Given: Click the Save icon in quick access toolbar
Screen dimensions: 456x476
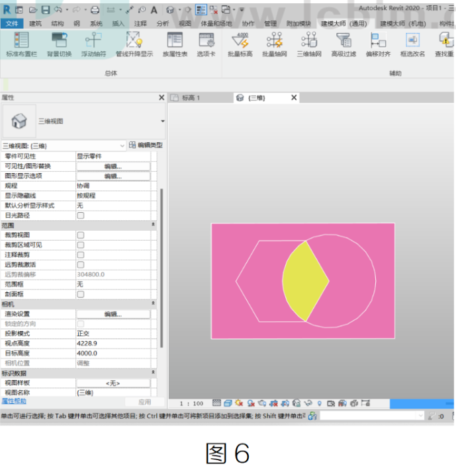Looking at the screenshot, I should point(46,10).
